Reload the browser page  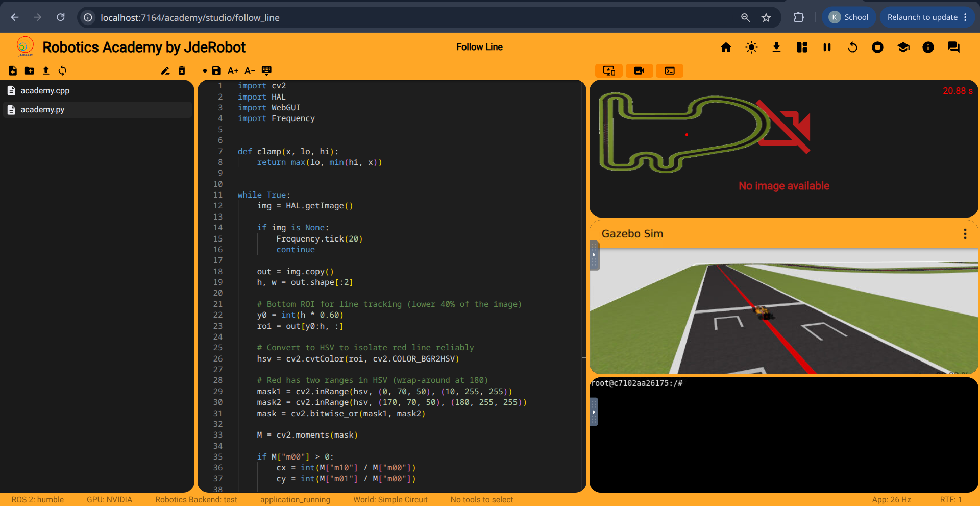[x=60, y=17]
